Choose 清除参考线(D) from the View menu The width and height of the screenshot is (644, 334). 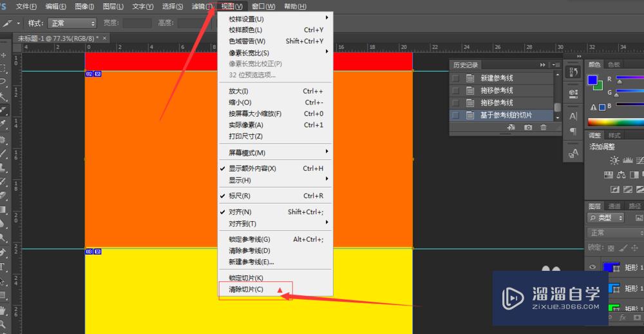pos(275,250)
